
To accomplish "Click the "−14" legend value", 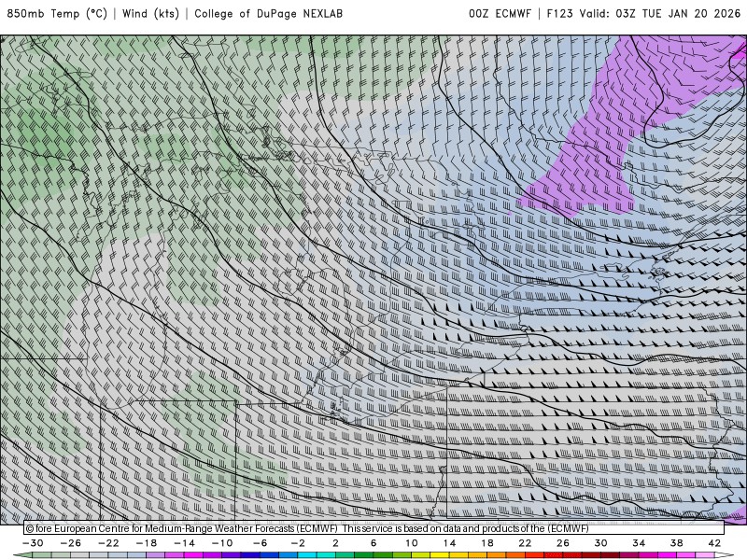I will coord(184,543).
